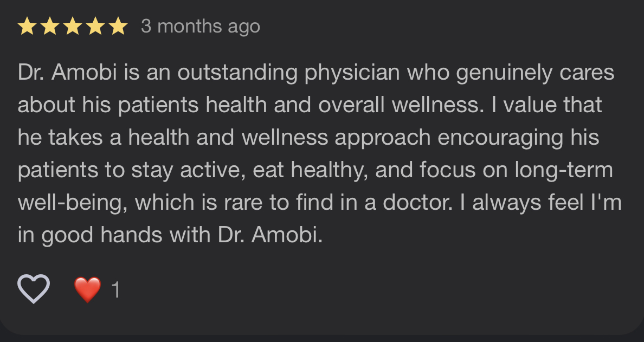Click "Dr. Amobi" at the review's start
The image size is (644, 342).
(x=68, y=73)
